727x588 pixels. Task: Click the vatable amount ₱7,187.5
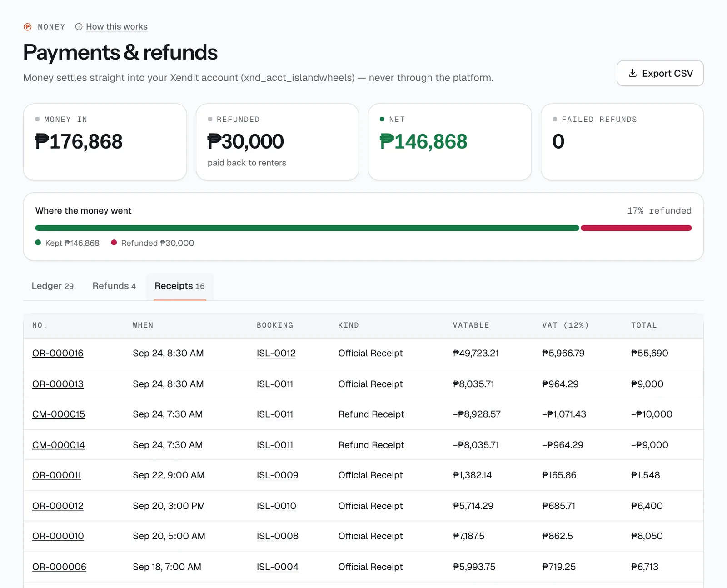468,536
